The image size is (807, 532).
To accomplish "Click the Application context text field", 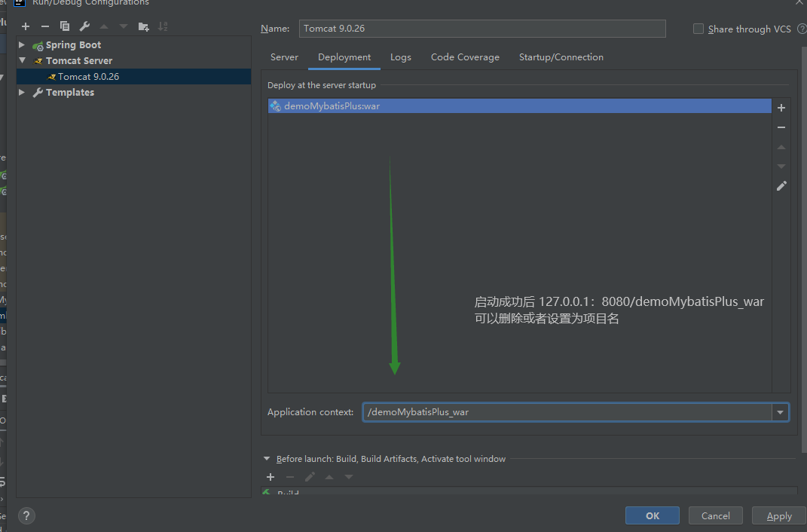I will 567,412.
